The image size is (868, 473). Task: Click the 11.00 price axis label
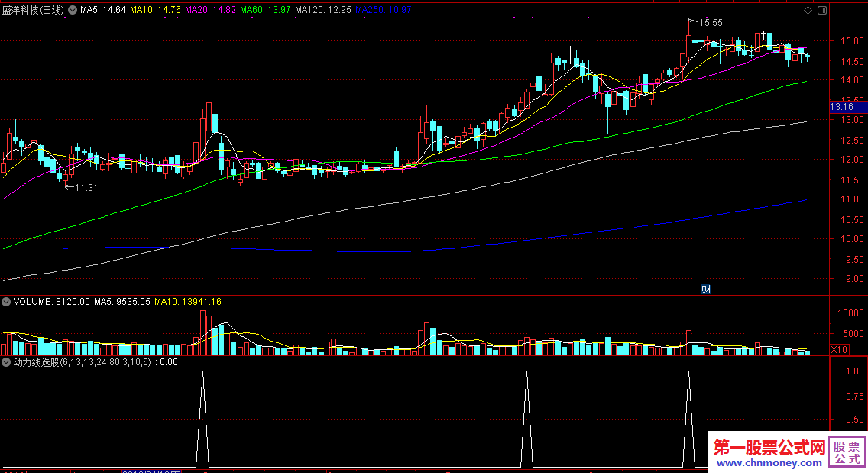852,199
